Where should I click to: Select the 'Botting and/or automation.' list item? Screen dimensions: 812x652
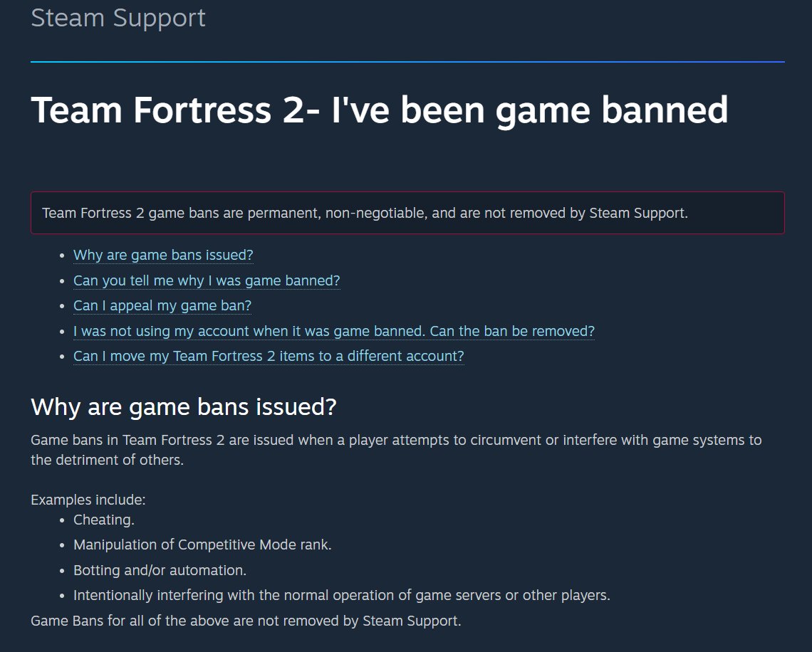[x=160, y=570]
